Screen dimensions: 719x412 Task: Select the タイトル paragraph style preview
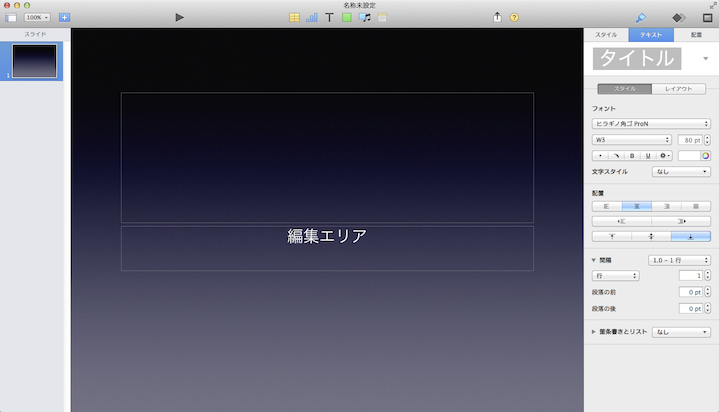[637, 59]
